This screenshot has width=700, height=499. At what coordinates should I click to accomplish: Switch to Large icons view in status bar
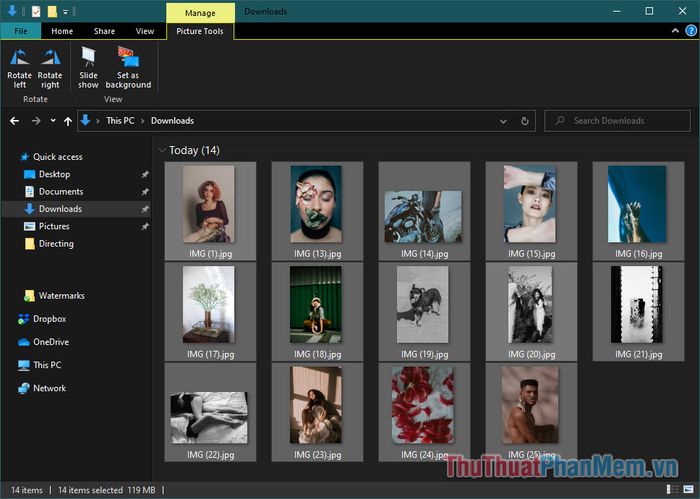tap(688, 490)
